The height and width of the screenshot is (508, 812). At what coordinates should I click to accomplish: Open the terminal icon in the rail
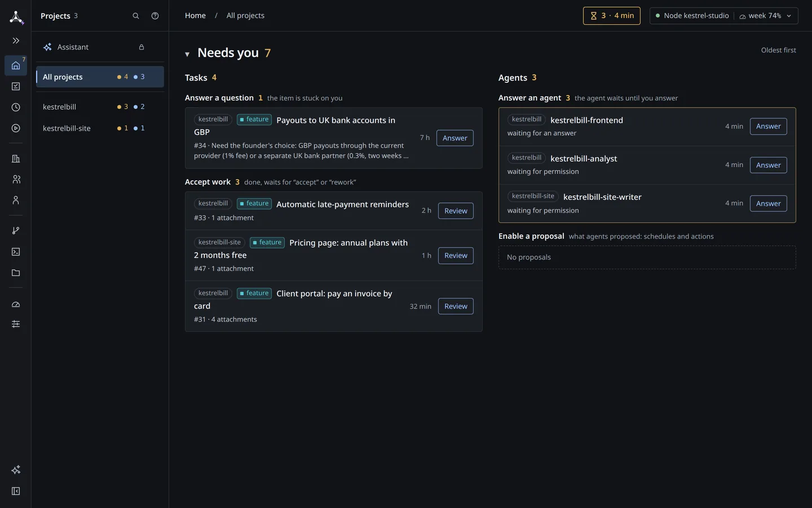tap(16, 252)
